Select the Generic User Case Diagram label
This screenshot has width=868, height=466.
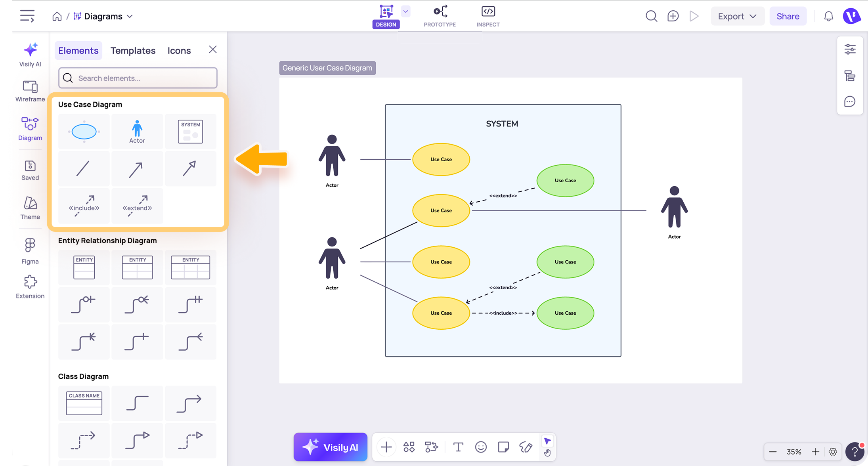tap(327, 68)
